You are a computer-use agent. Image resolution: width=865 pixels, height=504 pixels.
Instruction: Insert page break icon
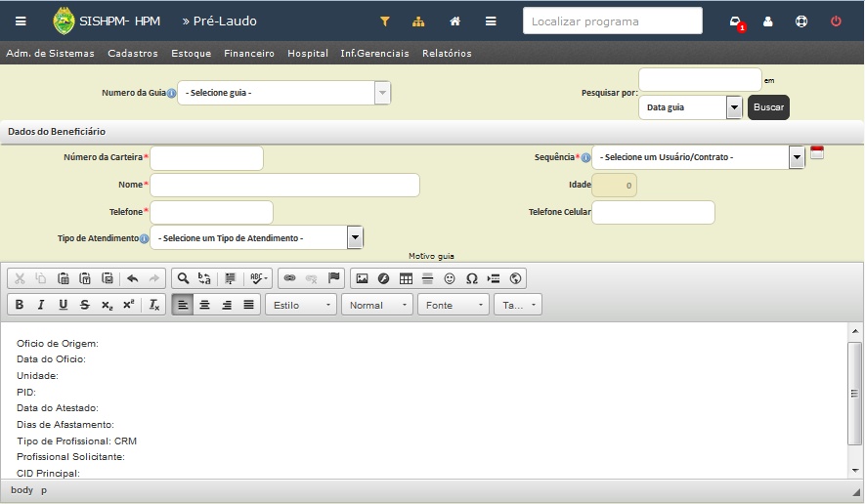coord(494,278)
